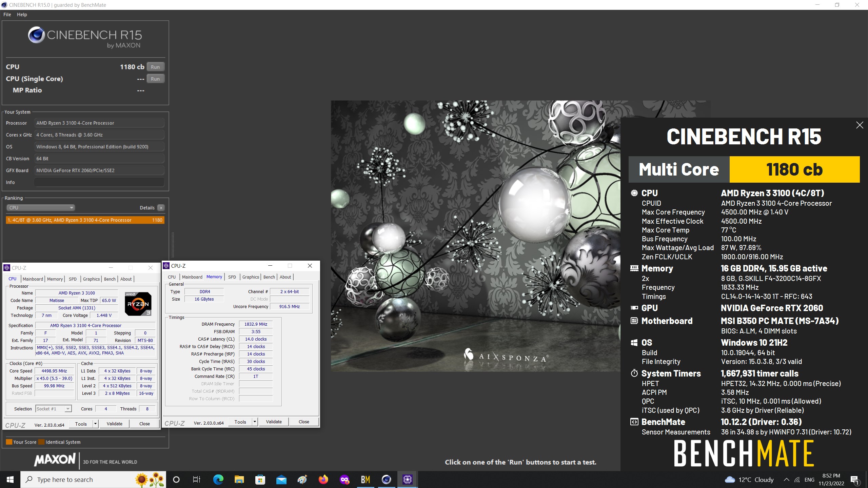Open the Mail app from the taskbar
Viewport: 868px width, 488px height.
coord(281,480)
